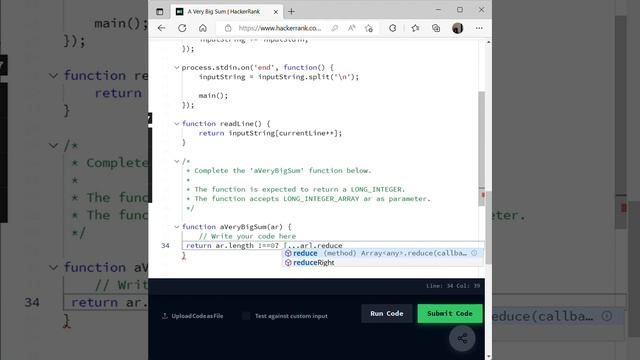Select the reduce autocomplete suggestion

click(x=383, y=253)
